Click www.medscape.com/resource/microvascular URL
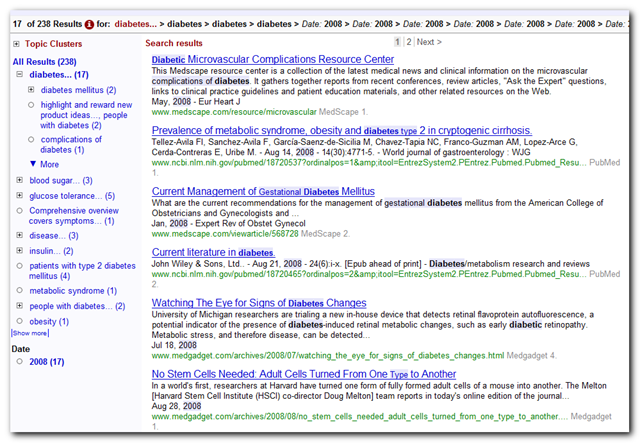The width and height of the screenshot is (640, 443). point(234,112)
